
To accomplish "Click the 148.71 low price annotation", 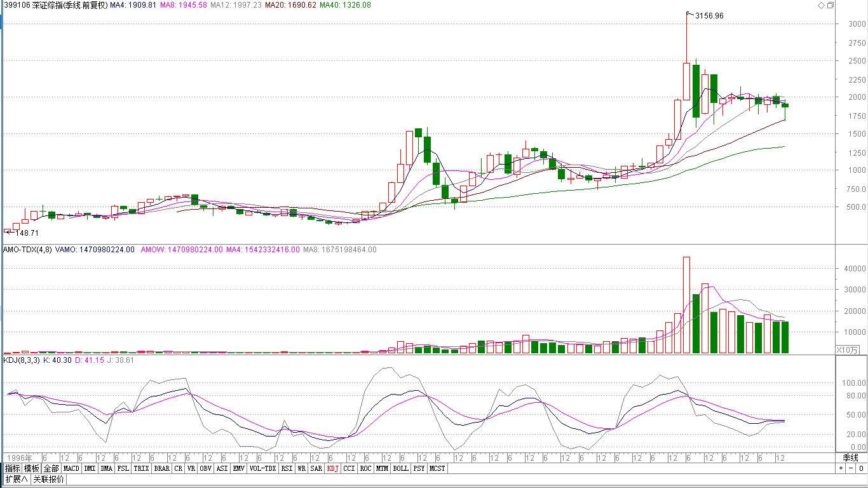I will pyautogui.click(x=25, y=233).
